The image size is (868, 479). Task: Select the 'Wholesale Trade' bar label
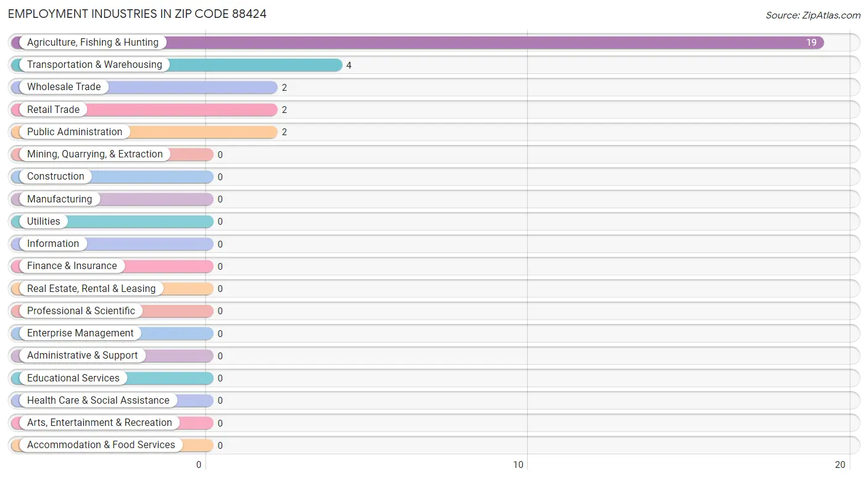click(x=64, y=87)
